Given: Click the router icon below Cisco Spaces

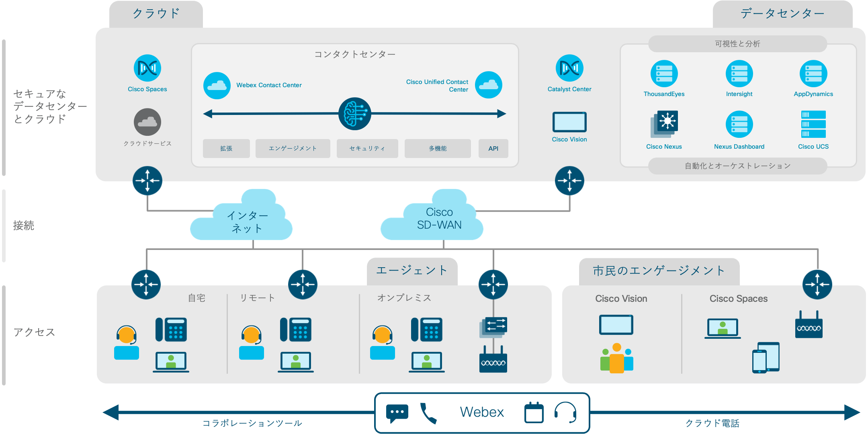Looking at the screenshot, I should point(147,181).
